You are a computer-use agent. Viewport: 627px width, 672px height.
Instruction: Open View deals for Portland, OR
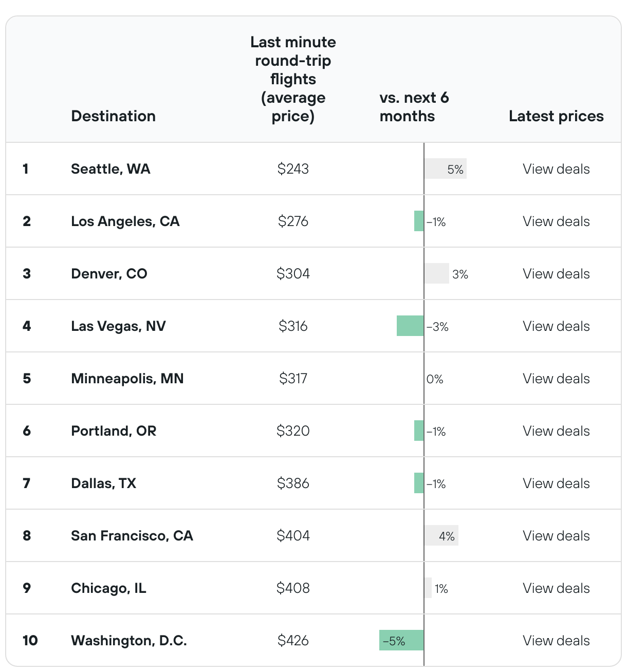pos(556,431)
